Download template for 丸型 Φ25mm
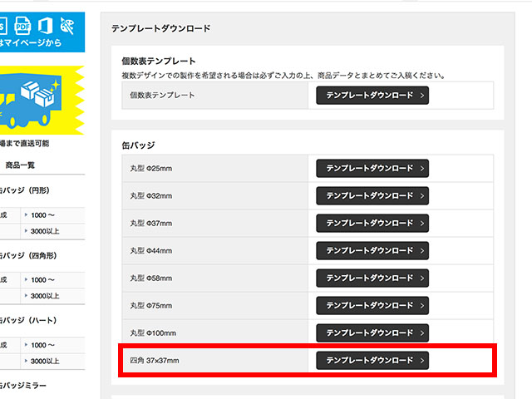This screenshot has width=532, height=399. [x=372, y=168]
